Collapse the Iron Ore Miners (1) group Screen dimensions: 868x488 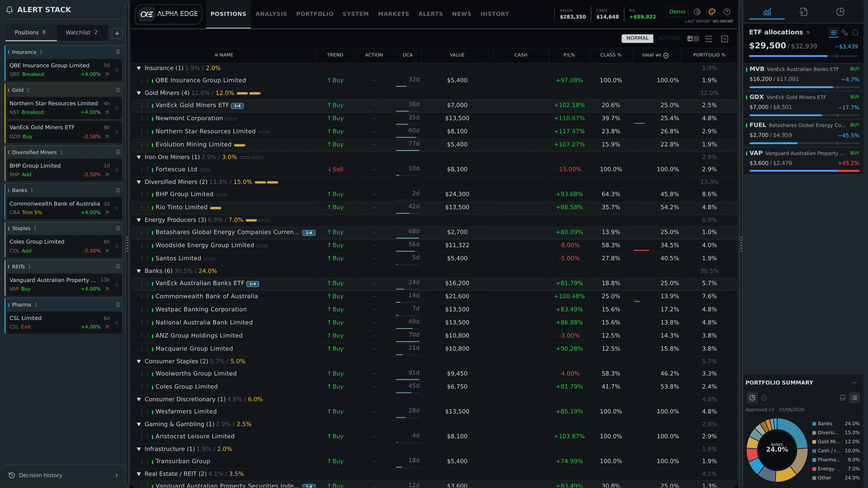[x=139, y=157]
